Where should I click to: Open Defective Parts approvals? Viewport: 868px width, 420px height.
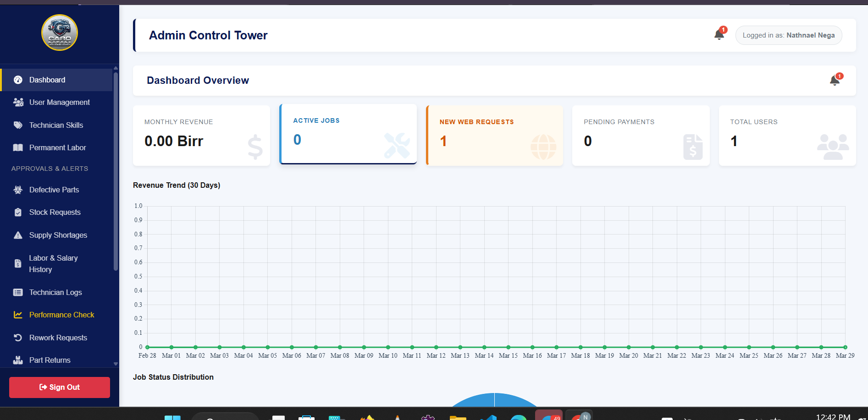[56, 190]
